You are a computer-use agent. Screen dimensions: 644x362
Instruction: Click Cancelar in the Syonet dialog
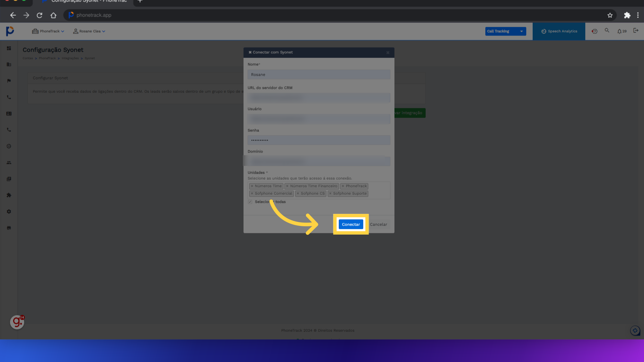(x=378, y=224)
